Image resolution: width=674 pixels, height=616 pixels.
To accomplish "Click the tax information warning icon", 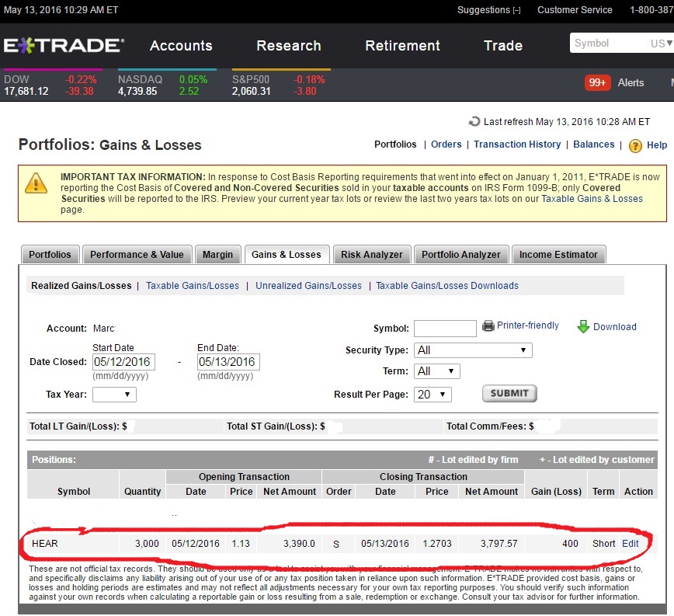I will point(36,183).
